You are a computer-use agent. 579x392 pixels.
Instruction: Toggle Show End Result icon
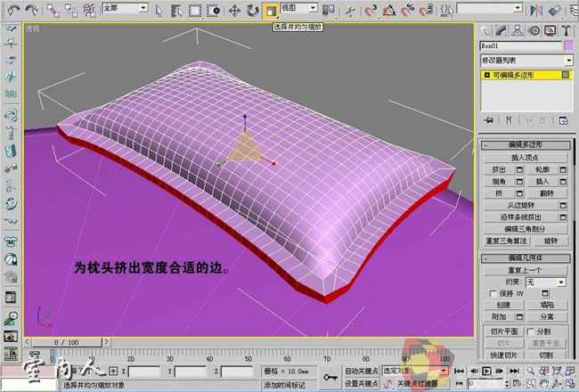pyautogui.click(x=509, y=120)
